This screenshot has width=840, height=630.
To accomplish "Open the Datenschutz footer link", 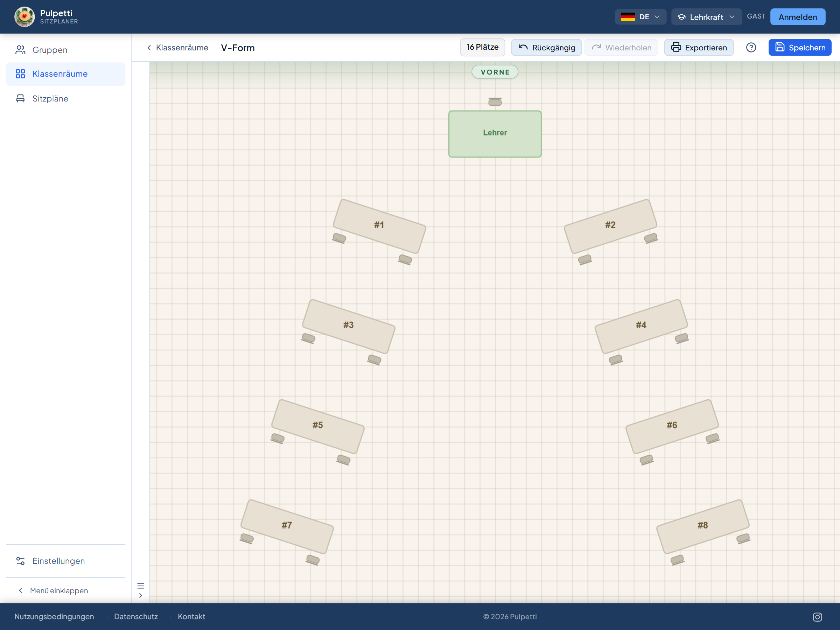I will click(x=135, y=617).
